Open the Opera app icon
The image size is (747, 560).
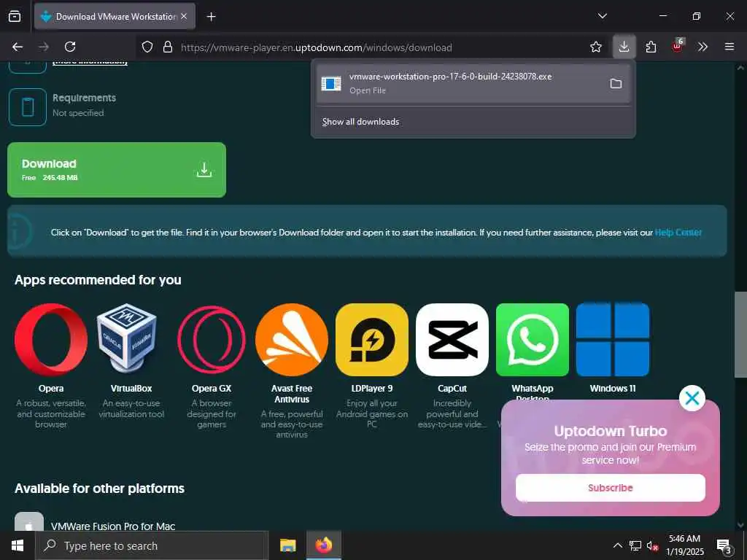tap(51, 340)
